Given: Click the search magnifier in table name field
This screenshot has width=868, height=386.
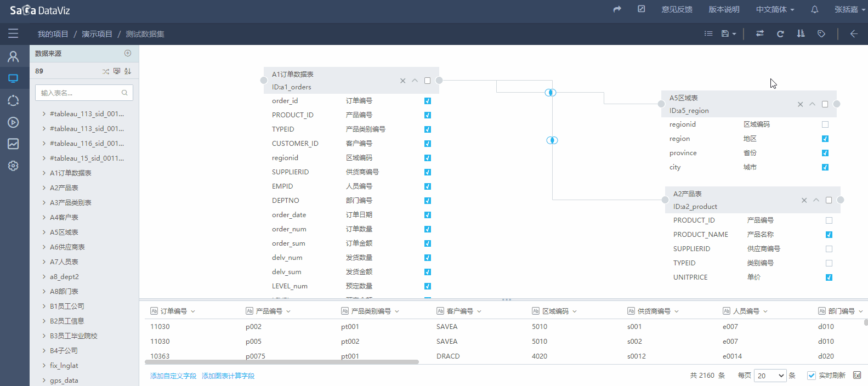Looking at the screenshot, I should pos(124,93).
